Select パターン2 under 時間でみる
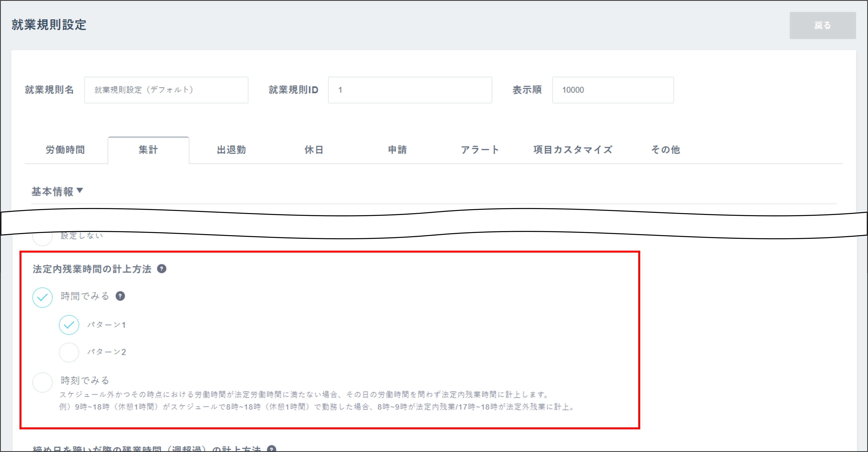 [x=69, y=352]
